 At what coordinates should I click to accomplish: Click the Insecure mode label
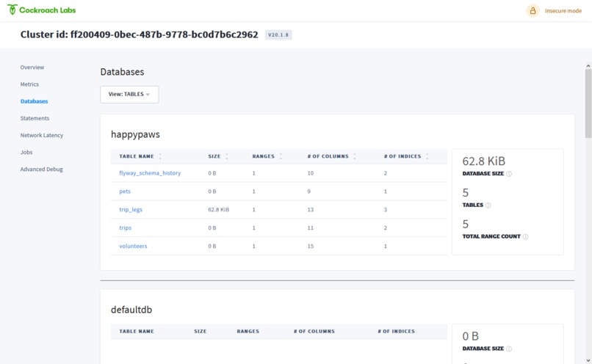click(x=563, y=11)
